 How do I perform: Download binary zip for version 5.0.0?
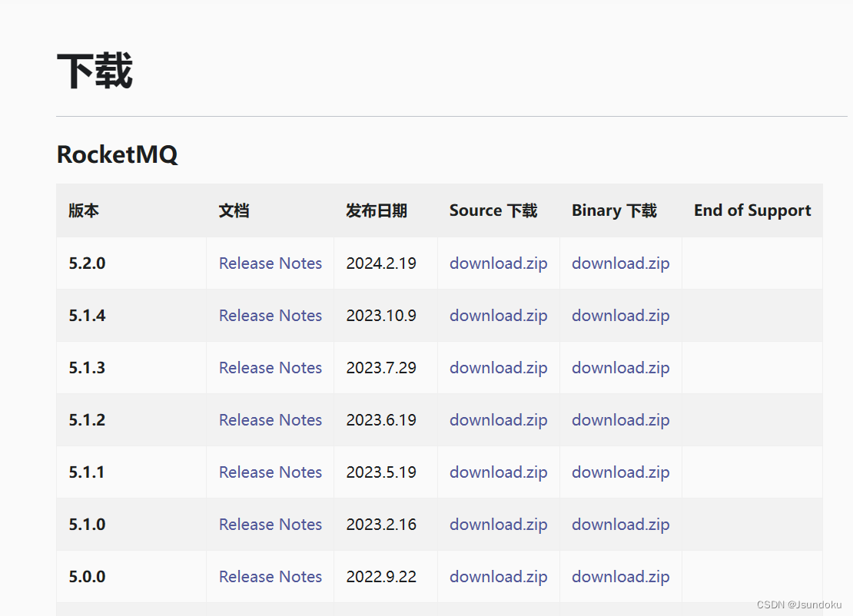[621, 576]
